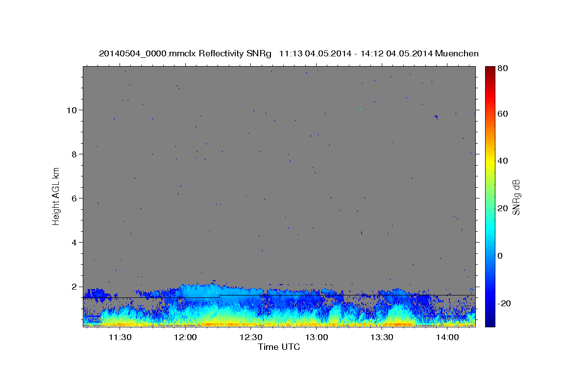The image size is (588, 392).
Task: Click the 14:00 time tick label
Action: tap(447, 337)
